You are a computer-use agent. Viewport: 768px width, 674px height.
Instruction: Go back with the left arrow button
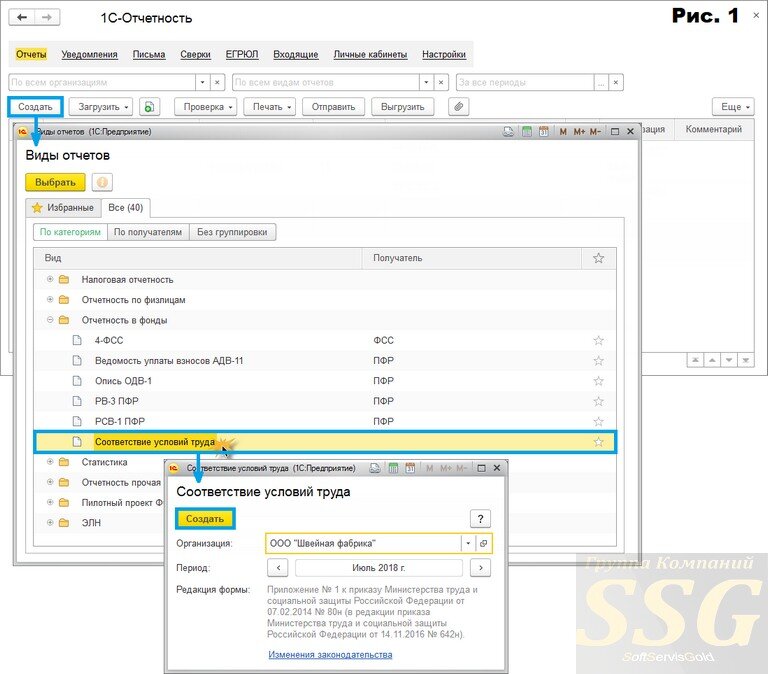click(x=22, y=18)
